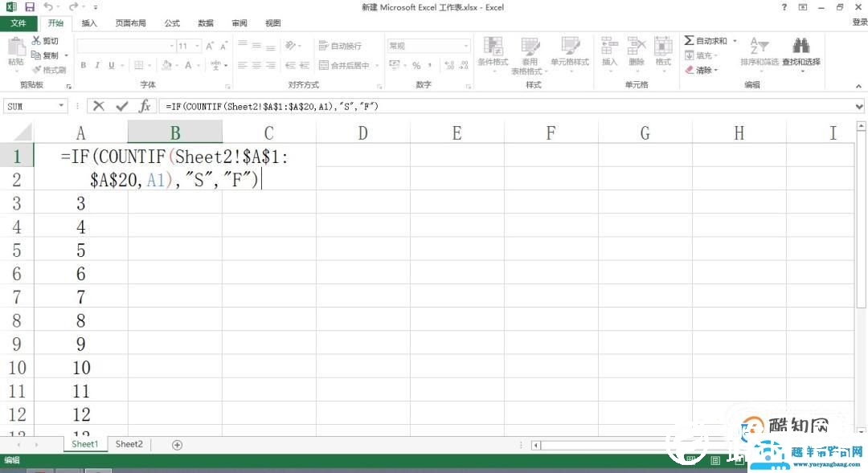Click the AutoSum sigma icon
This screenshot has height=473, width=868.
[x=690, y=40]
